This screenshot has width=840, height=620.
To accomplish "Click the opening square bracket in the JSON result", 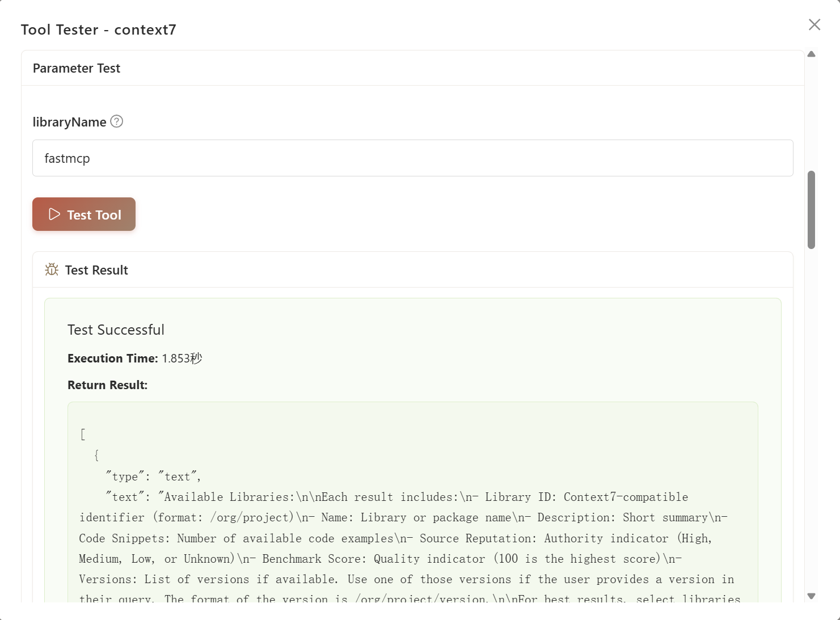I will coord(83,435).
